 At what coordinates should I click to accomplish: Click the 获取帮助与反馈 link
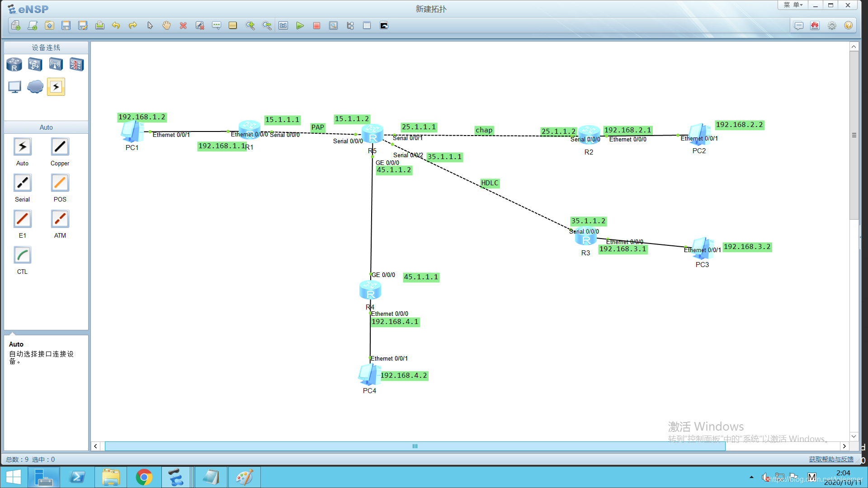coord(831,459)
